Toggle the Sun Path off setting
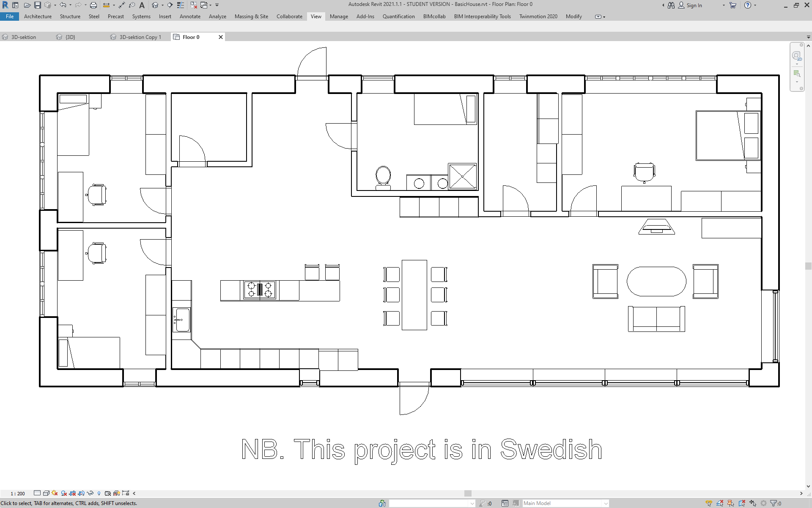The image size is (812, 508). tap(54, 493)
